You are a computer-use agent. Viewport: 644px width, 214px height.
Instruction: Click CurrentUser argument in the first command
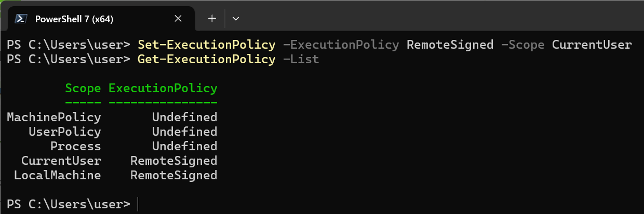(592, 45)
